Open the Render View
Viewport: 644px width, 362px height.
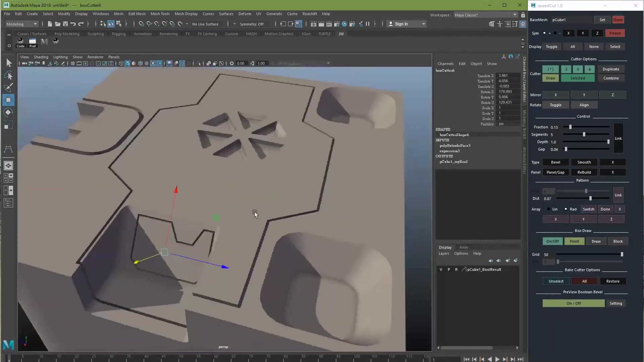pos(313,24)
